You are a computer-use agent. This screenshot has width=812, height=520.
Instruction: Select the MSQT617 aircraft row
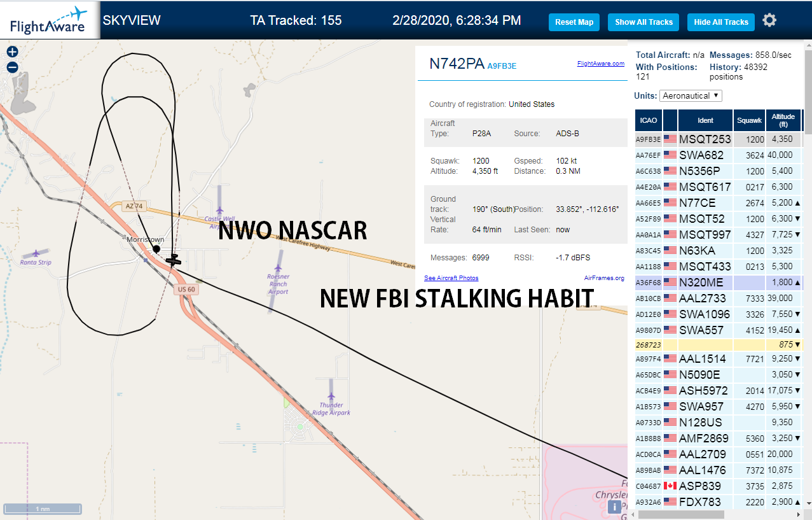pyautogui.click(x=719, y=186)
